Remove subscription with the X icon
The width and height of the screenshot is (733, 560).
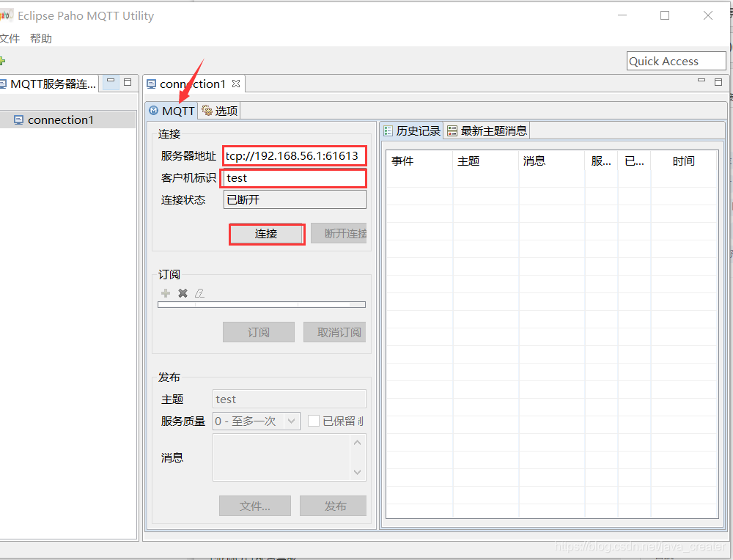pos(183,293)
